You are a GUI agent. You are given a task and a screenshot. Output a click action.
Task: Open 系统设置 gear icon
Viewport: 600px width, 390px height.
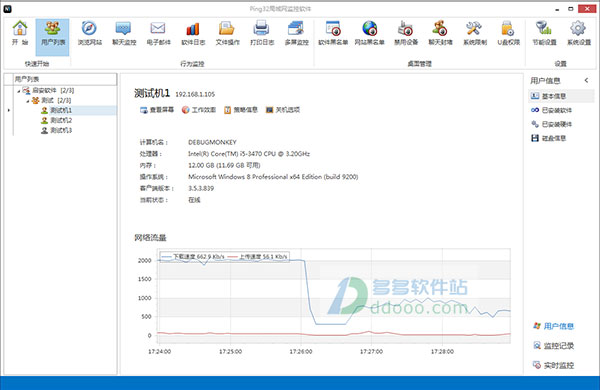point(578,29)
